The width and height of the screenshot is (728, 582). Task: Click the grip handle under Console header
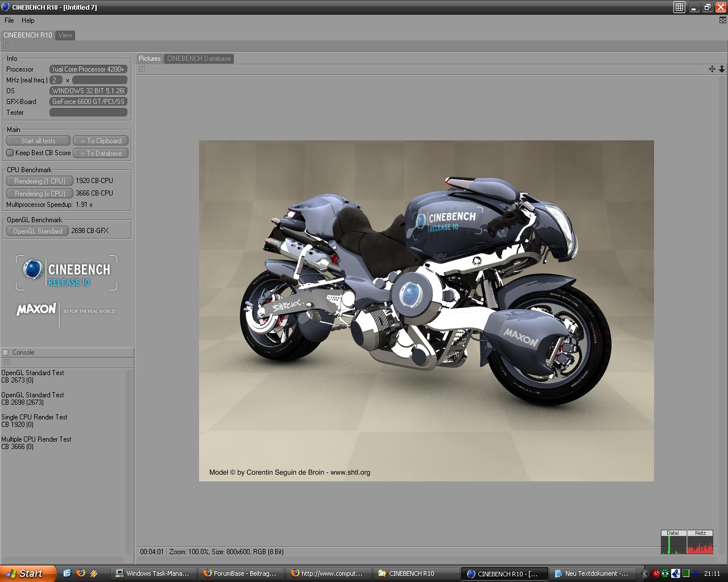tap(7, 363)
